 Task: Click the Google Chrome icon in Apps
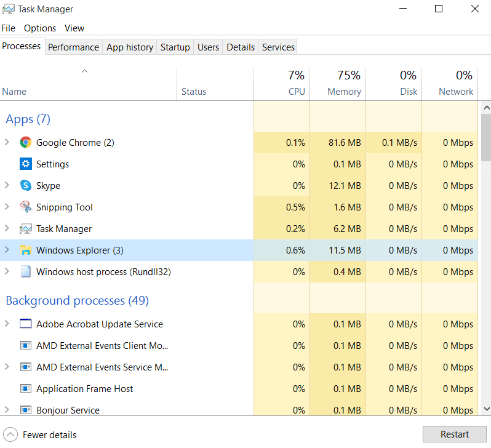[25, 143]
